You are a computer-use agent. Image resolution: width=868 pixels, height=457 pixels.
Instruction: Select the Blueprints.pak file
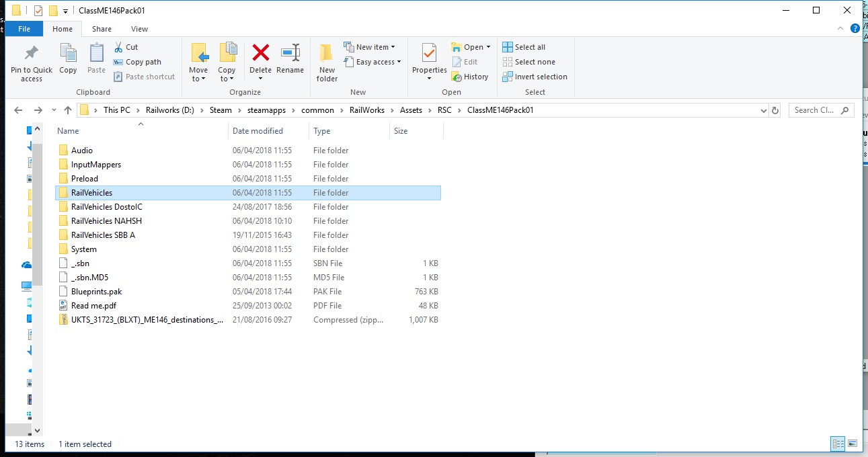click(x=96, y=292)
